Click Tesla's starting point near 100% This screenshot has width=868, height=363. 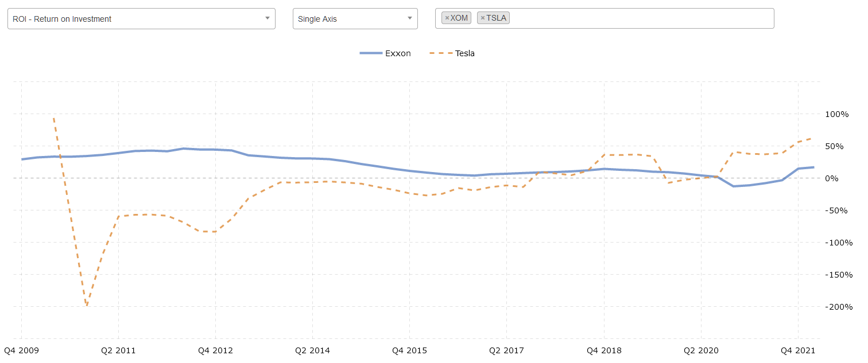point(53,118)
